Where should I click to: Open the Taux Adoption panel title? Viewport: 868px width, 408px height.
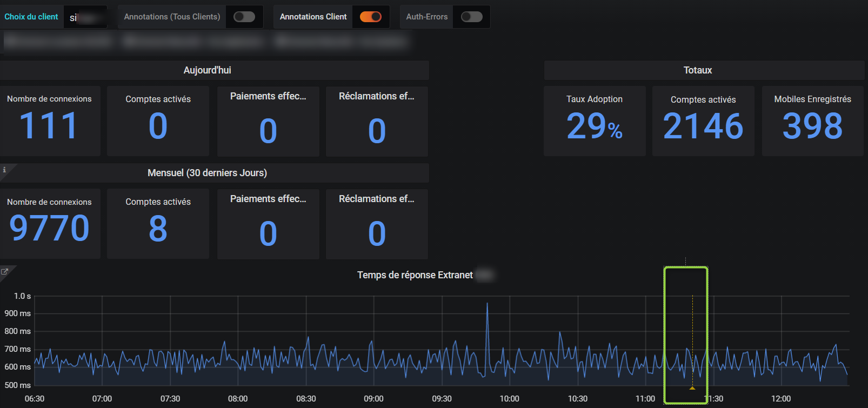pyautogui.click(x=595, y=99)
